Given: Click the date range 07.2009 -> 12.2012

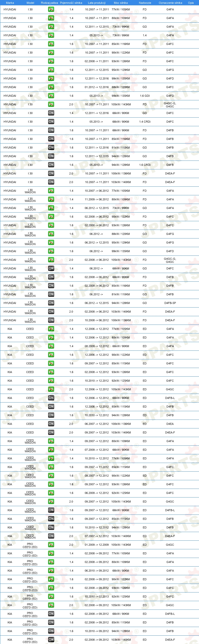Looking at the screenshot, I should point(97,450).
